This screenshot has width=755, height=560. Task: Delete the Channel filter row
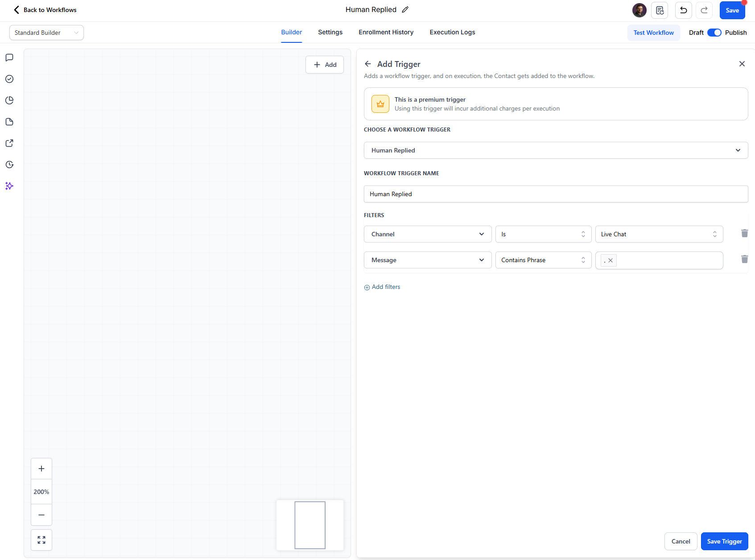pyautogui.click(x=744, y=234)
